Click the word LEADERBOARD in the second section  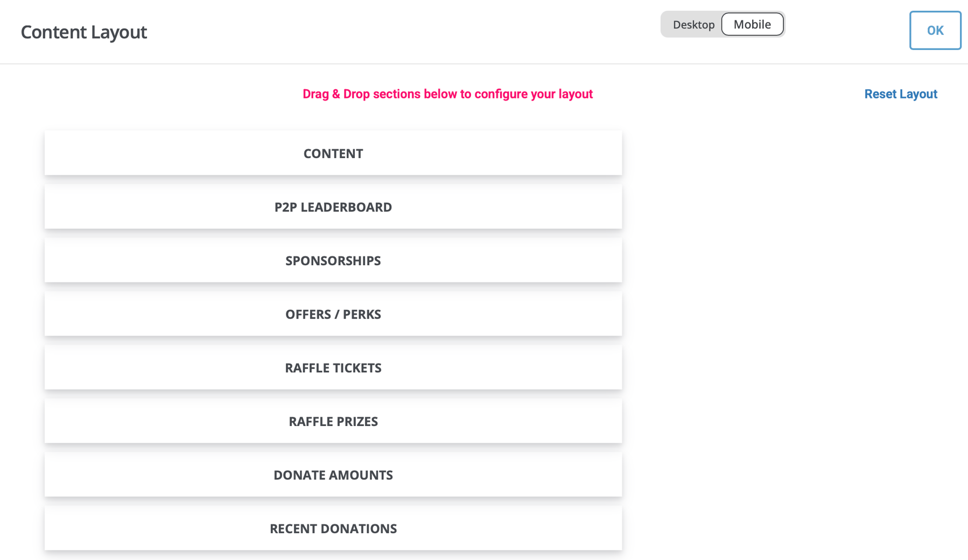[346, 207]
